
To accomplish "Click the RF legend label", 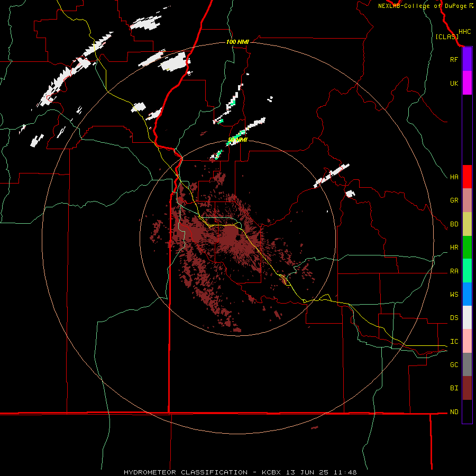I will (x=454, y=59).
